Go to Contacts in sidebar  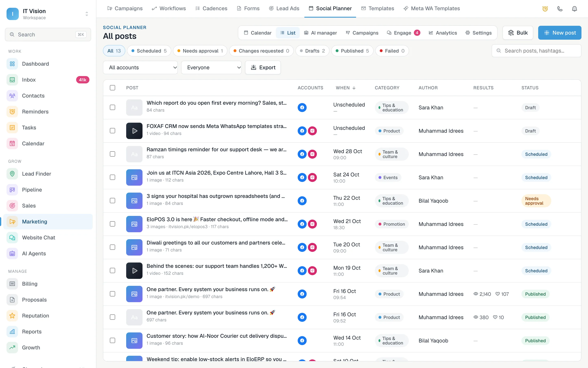48,96
